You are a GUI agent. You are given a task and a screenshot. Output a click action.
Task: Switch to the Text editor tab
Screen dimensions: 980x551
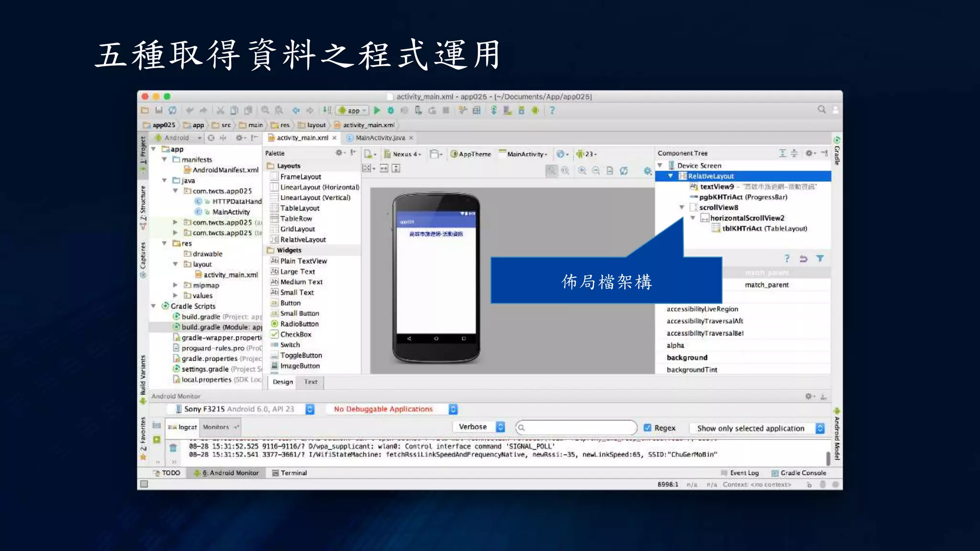[x=311, y=382]
